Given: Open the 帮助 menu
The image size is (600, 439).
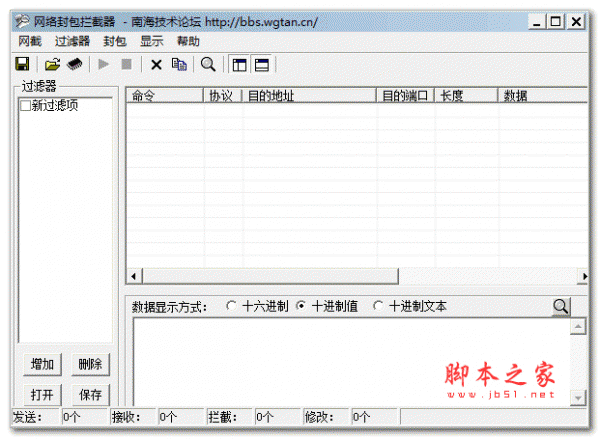Looking at the screenshot, I should [188, 41].
